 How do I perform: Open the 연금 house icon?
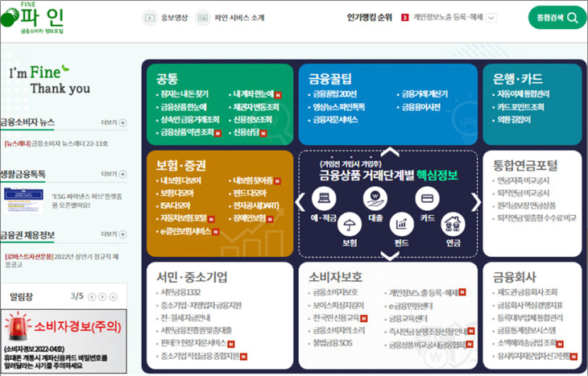click(453, 225)
